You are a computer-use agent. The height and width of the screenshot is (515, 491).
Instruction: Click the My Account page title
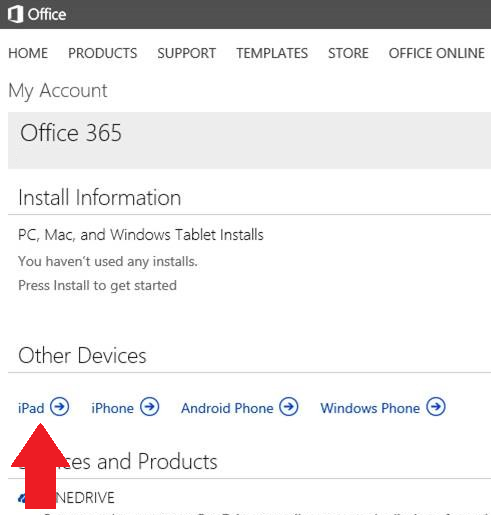coord(58,91)
